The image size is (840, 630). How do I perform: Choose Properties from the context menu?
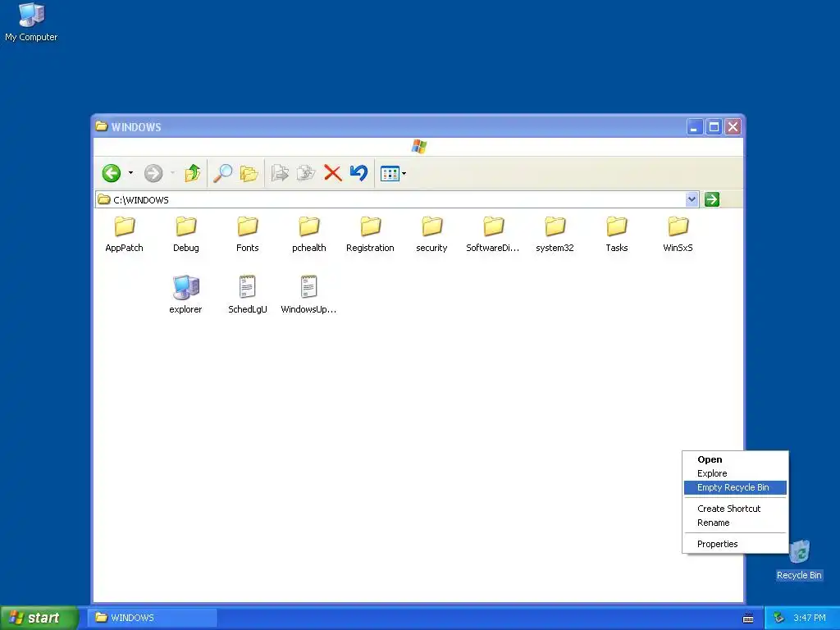[735, 545]
